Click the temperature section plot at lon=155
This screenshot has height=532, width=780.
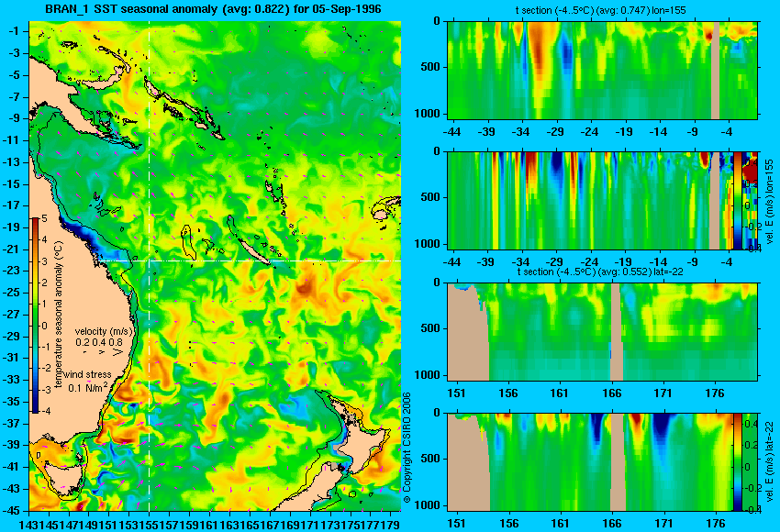pos(602,70)
